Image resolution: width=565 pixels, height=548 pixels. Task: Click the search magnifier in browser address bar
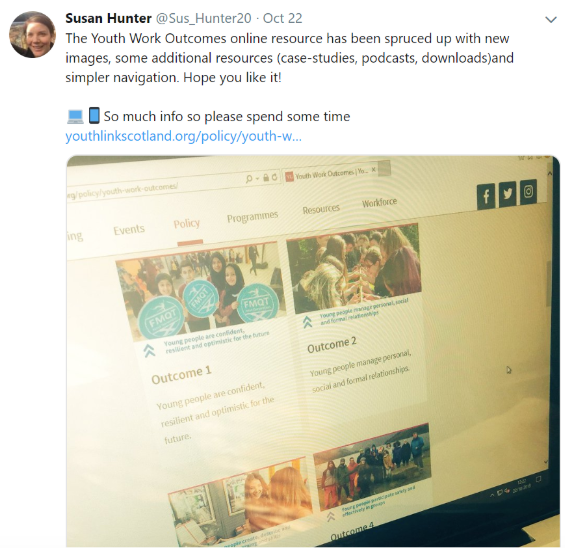249,178
